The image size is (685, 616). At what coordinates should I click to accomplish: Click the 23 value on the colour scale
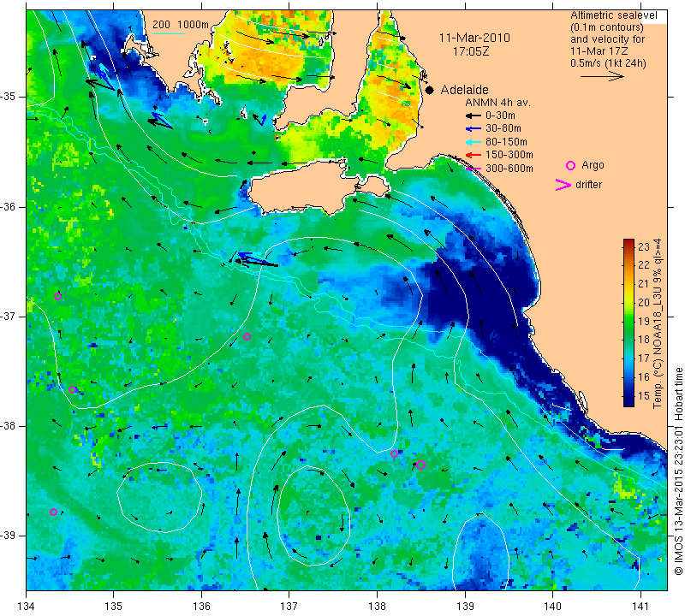[644, 246]
